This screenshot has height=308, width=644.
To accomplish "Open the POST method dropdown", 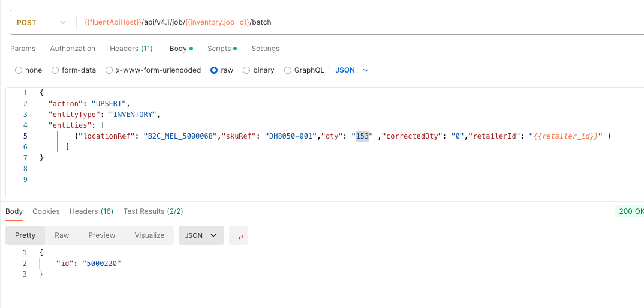I will pyautogui.click(x=42, y=23).
